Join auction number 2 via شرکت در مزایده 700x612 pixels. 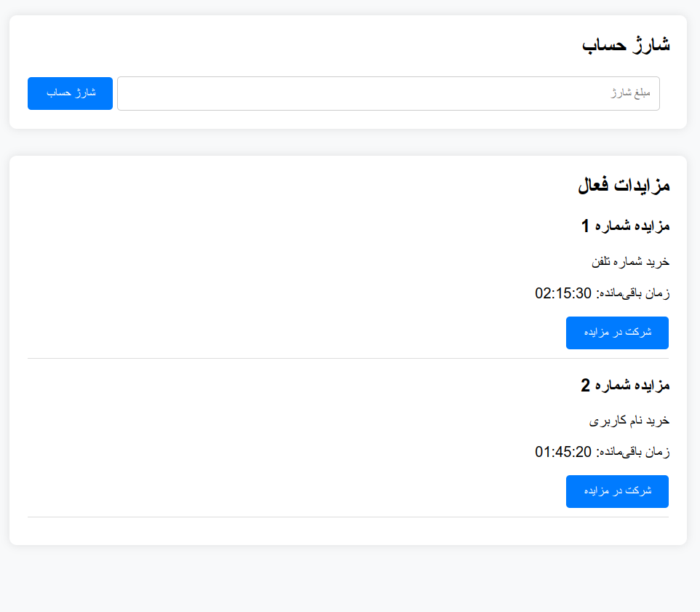(x=617, y=491)
